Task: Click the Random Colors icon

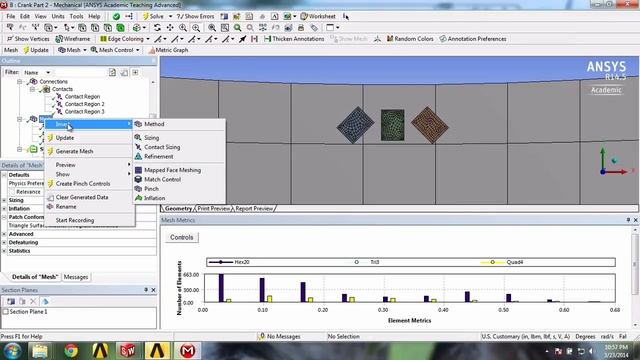Action: pyautogui.click(x=390, y=39)
